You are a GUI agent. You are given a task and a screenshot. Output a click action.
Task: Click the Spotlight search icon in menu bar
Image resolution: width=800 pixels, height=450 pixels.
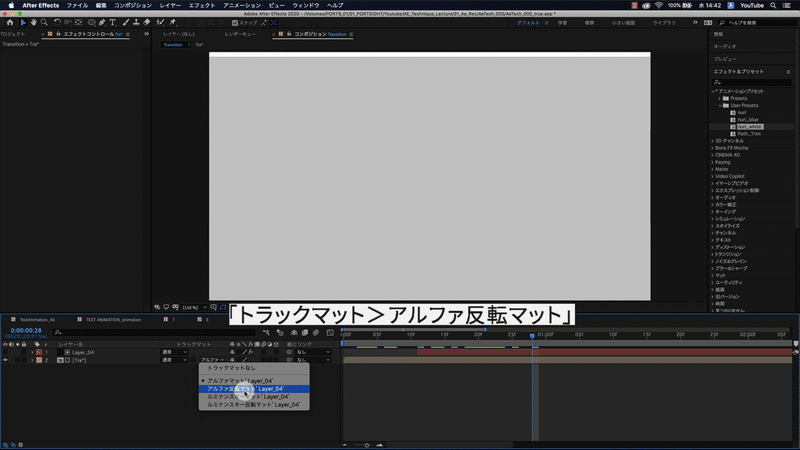point(773,5)
